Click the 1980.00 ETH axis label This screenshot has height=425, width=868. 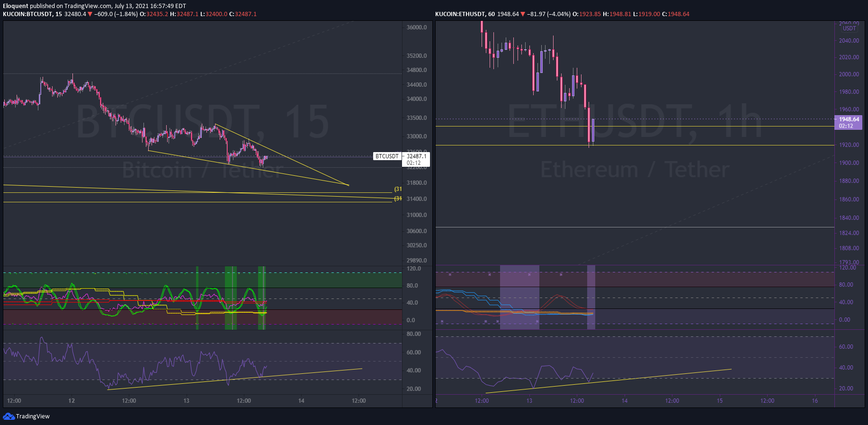pyautogui.click(x=849, y=92)
